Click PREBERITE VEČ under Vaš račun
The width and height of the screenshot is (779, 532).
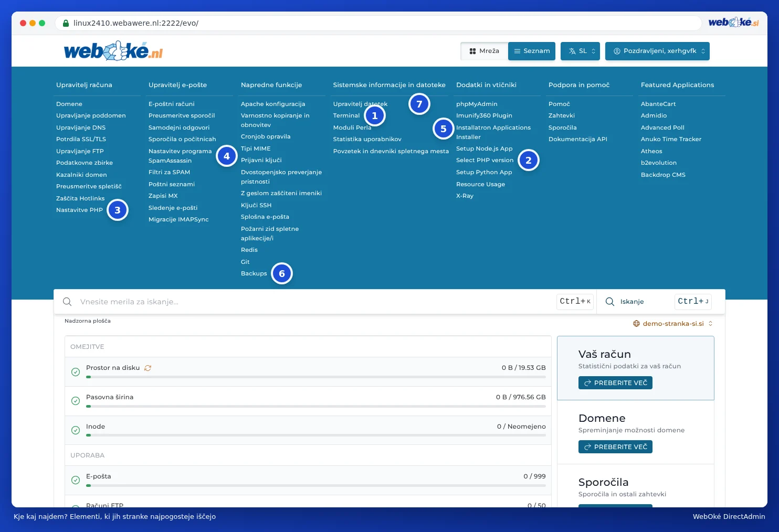point(615,383)
